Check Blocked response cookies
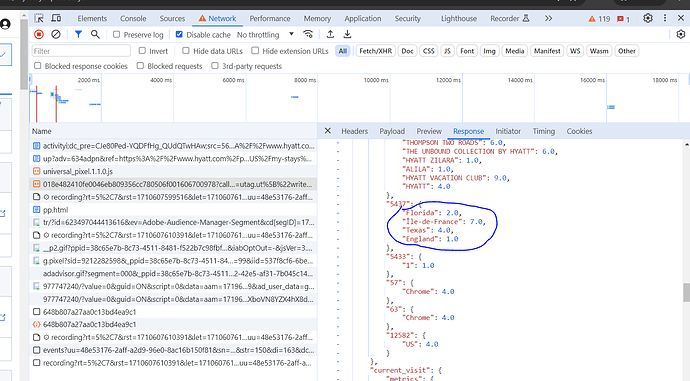This screenshot has width=690, height=381. pyautogui.click(x=38, y=66)
